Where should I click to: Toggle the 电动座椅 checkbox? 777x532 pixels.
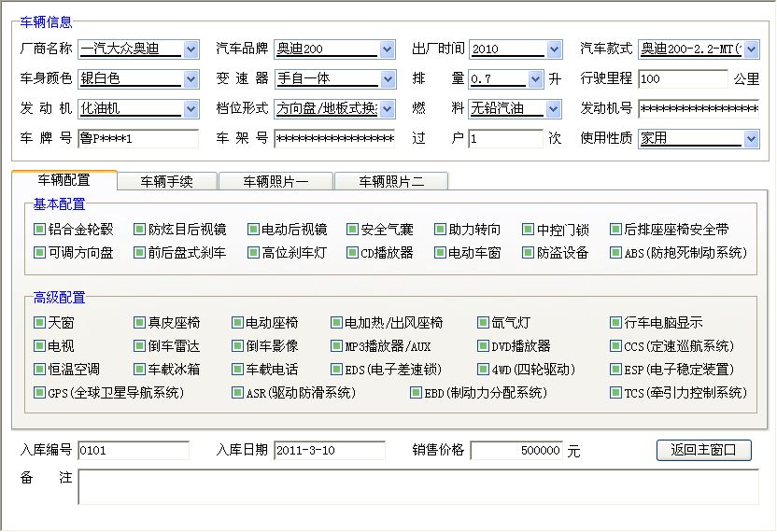click(x=237, y=323)
